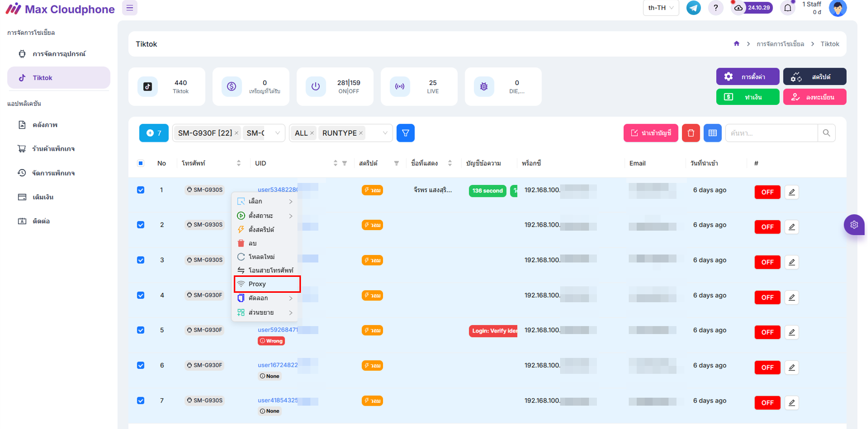Click the dark สคริปต์ button
The height and width of the screenshot is (429, 868).
coord(814,77)
